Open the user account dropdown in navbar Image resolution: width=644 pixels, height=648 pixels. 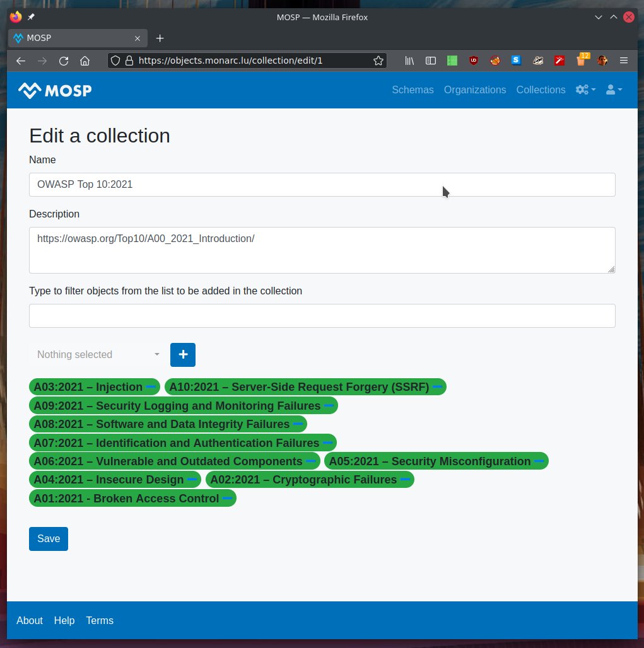point(614,90)
